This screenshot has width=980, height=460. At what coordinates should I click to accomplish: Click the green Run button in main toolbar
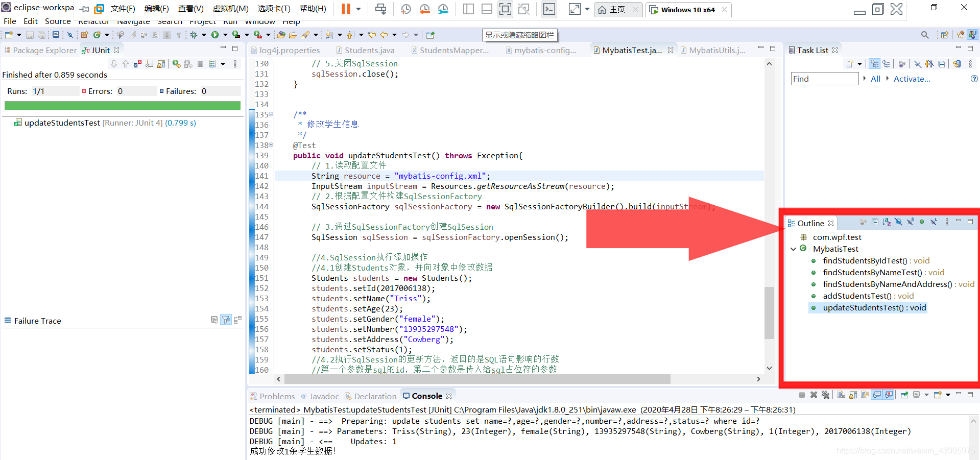(215, 35)
